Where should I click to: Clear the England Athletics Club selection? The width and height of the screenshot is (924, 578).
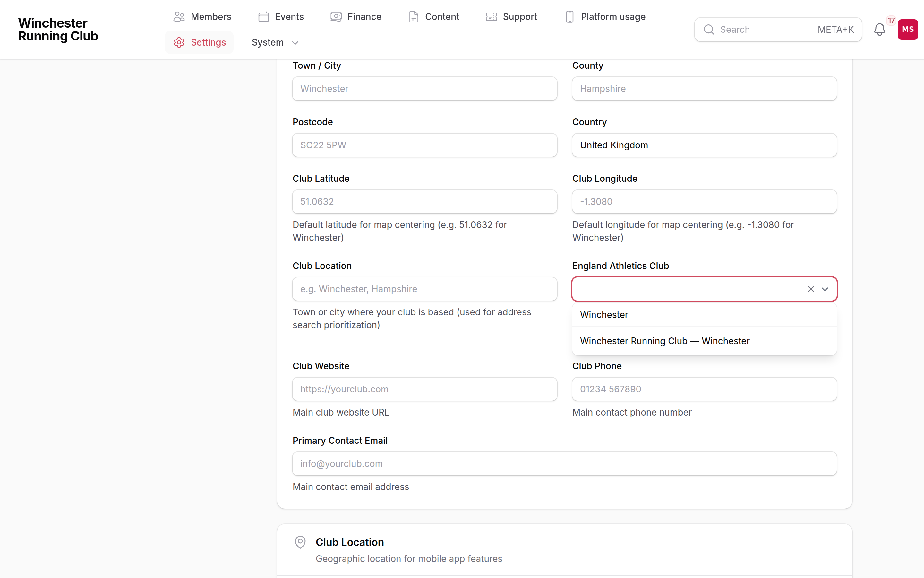tap(811, 289)
